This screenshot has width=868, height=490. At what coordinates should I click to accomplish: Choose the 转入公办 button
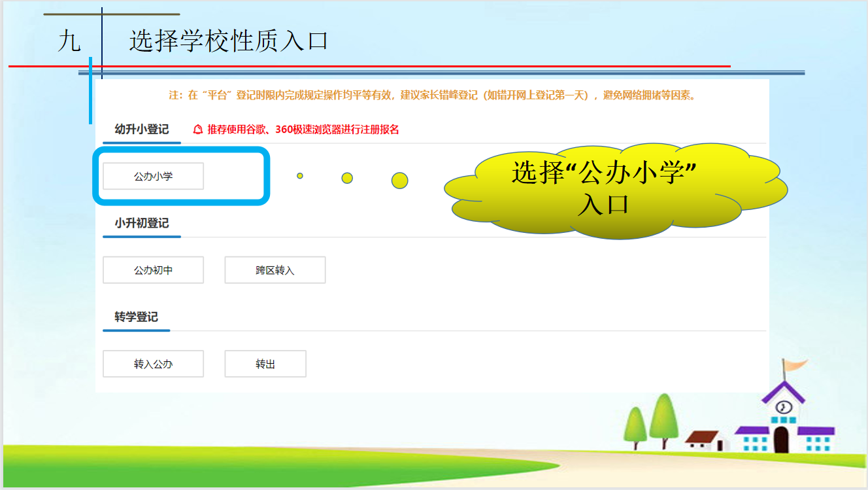pos(153,364)
